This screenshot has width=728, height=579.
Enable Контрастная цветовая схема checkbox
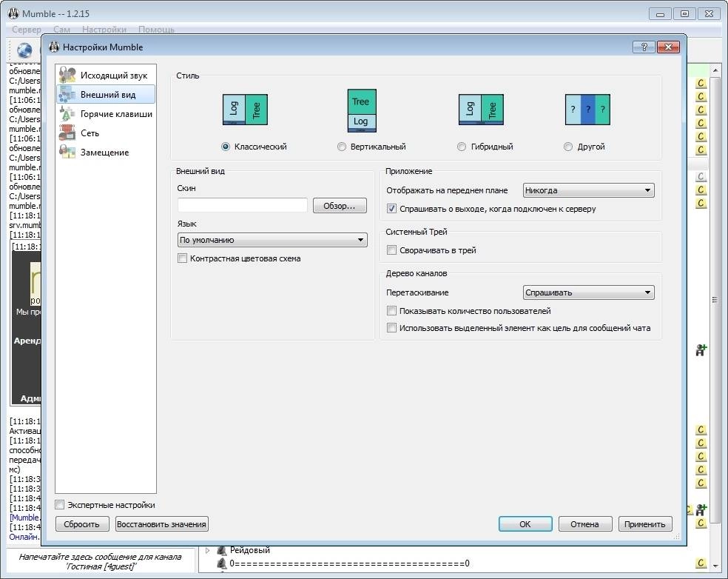(183, 258)
